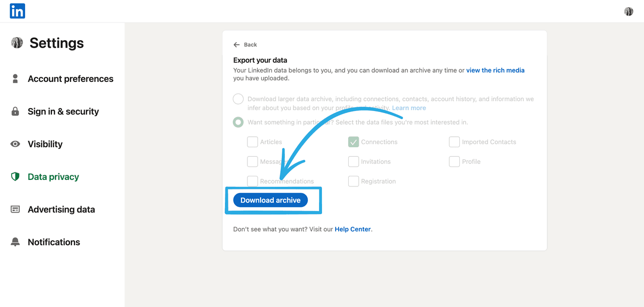
Task: Select the Profile data checkbox
Action: coord(454,162)
